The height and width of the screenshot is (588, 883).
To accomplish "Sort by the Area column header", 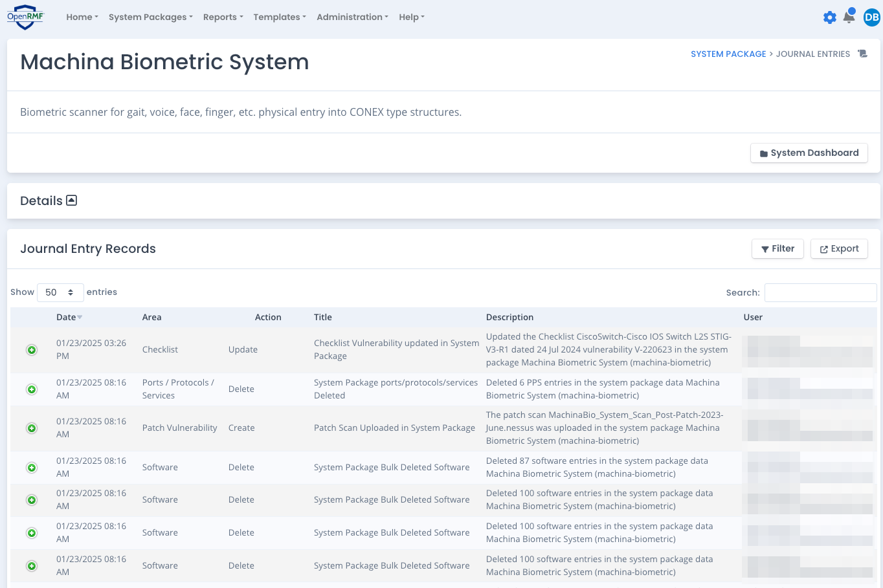I will click(152, 317).
